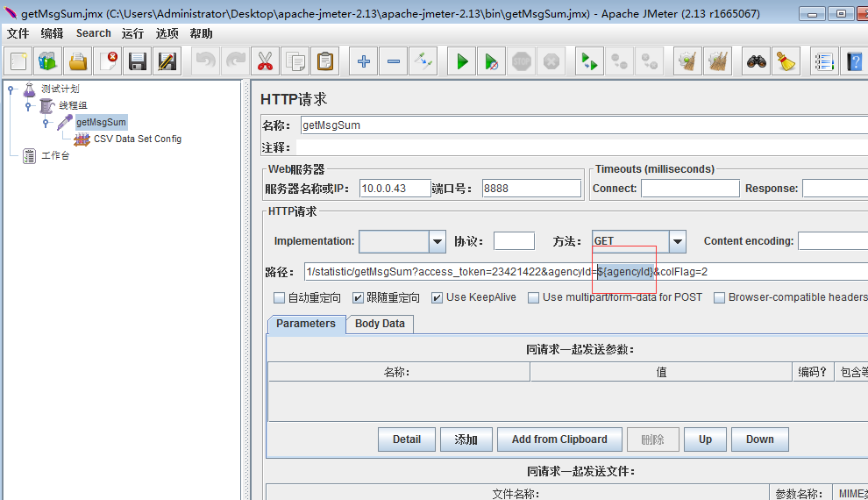Click the Connect timeout field
Image resolution: width=868 pixels, height=500 pixels.
pos(690,189)
